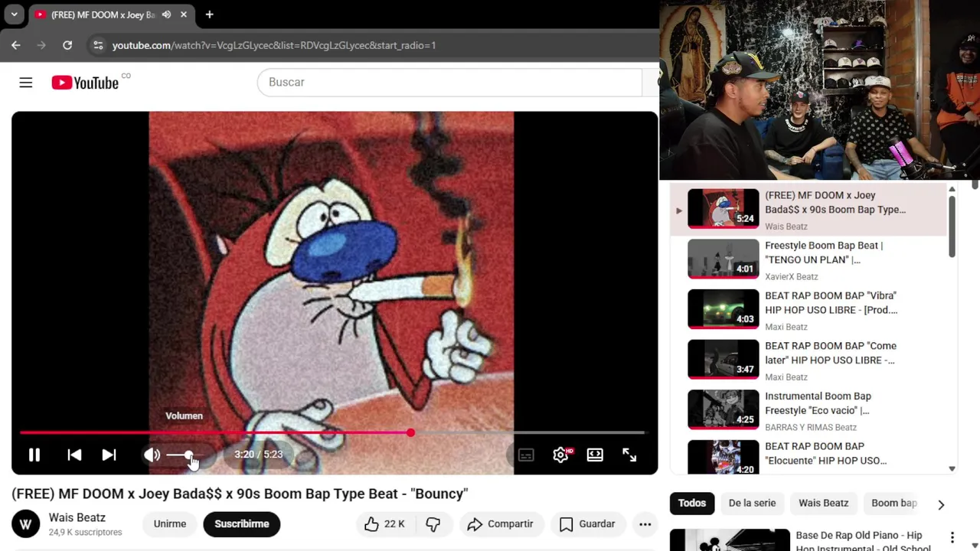Viewport: 980px width, 551px height.
Task: Open the YouTube hamburger guide menu
Action: [x=26, y=83]
